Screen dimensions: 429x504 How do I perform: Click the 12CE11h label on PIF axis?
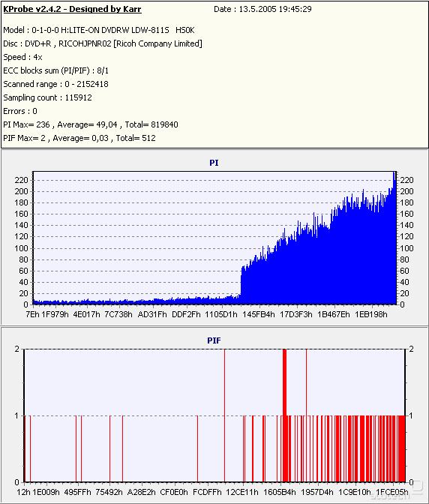pyautogui.click(x=241, y=492)
